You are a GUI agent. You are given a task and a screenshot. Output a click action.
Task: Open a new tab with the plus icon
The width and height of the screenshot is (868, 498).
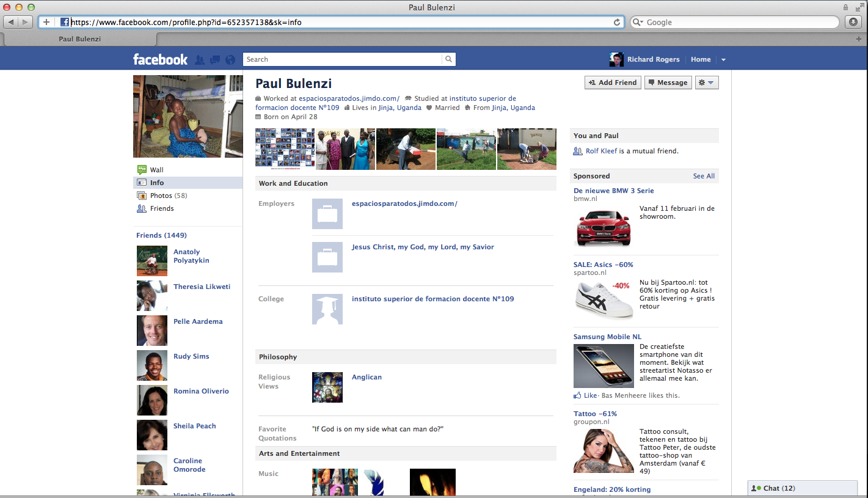859,38
